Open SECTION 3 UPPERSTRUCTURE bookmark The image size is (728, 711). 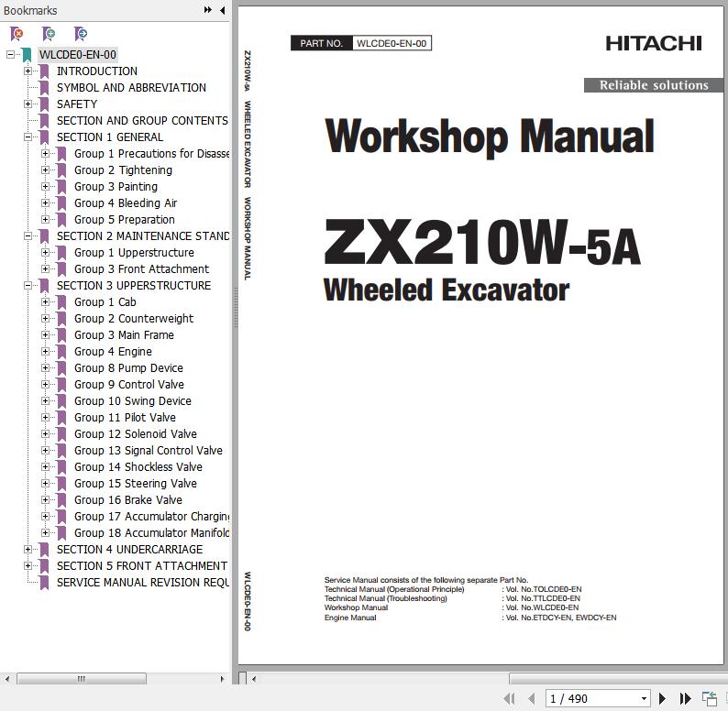[x=134, y=286]
